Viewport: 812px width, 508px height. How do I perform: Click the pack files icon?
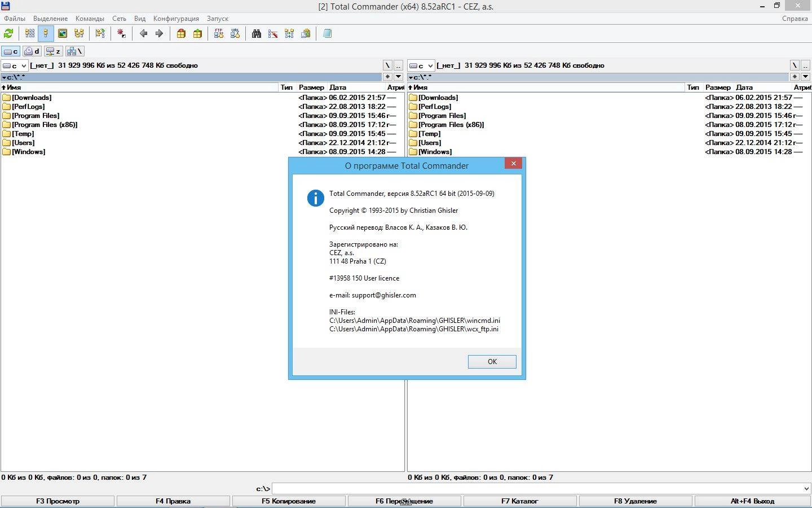(x=181, y=34)
